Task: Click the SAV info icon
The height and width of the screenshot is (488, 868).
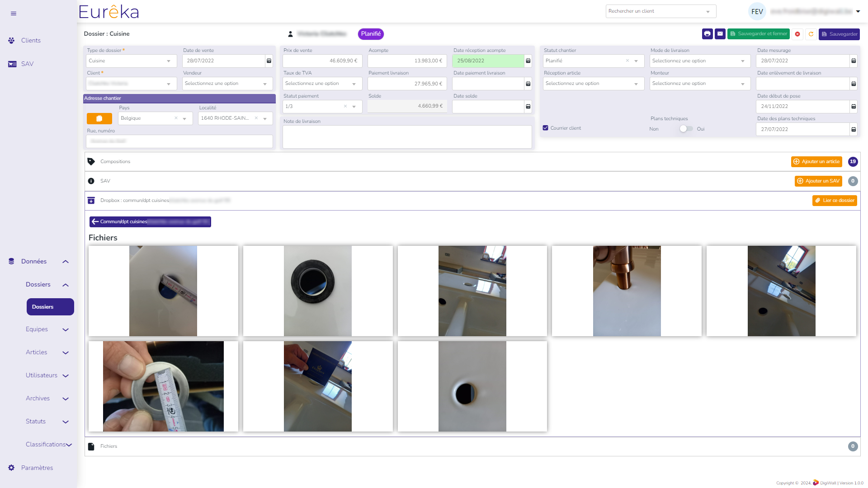Action: (x=91, y=181)
